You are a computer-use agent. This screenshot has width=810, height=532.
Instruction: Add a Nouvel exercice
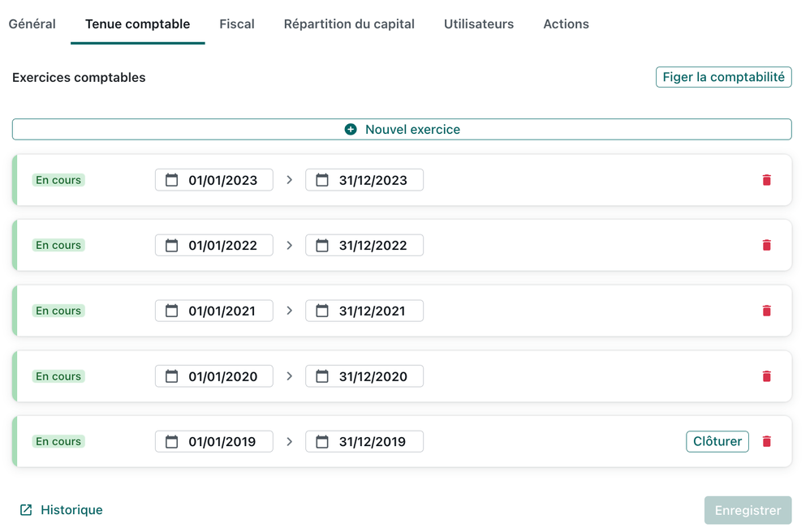tap(402, 129)
